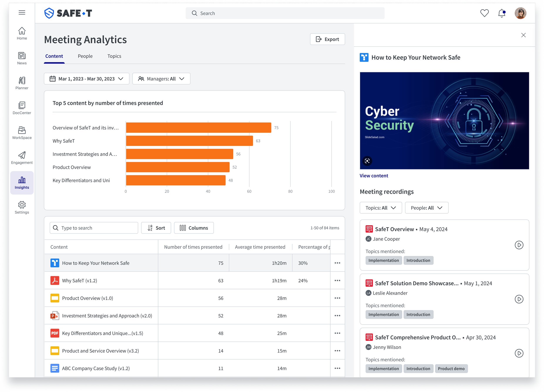Open more options for Why SafeT row

pos(337,280)
